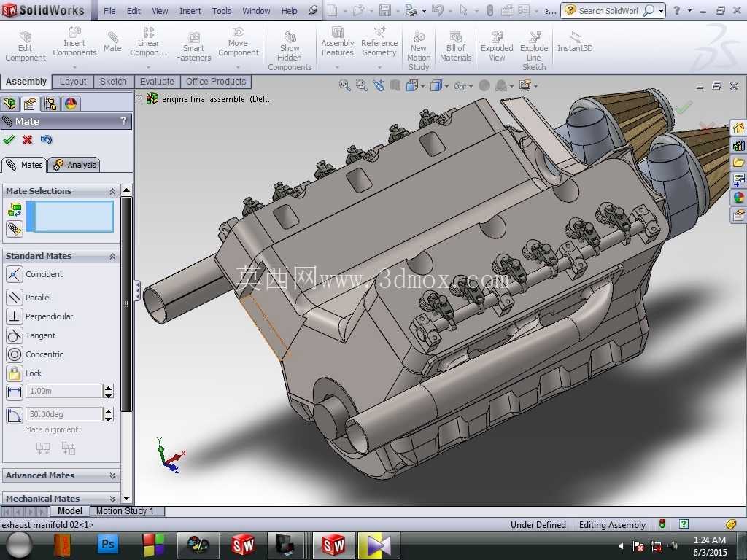
Task: Click the green checkmark to accept mate
Action: (x=9, y=139)
